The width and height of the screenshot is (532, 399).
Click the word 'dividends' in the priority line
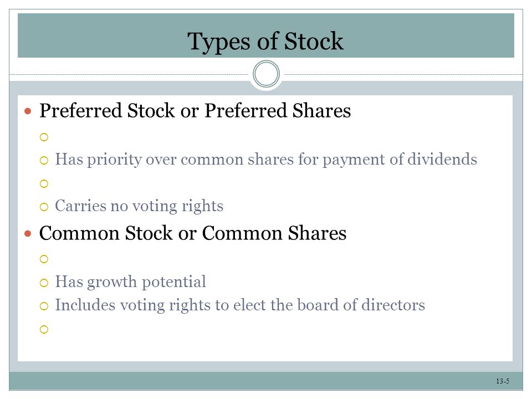point(442,159)
